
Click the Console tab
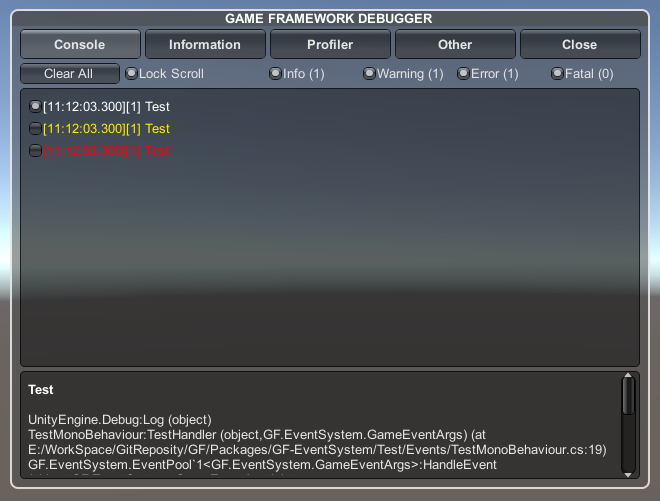pos(80,45)
